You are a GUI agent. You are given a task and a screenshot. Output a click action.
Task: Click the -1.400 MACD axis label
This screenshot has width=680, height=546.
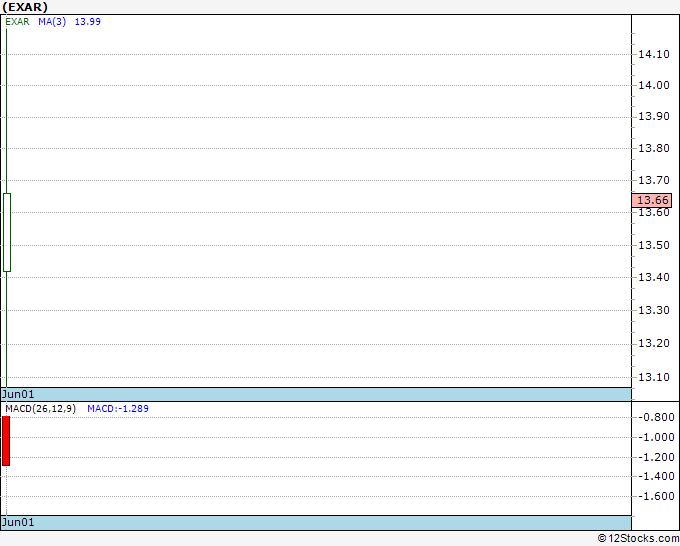point(656,476)
